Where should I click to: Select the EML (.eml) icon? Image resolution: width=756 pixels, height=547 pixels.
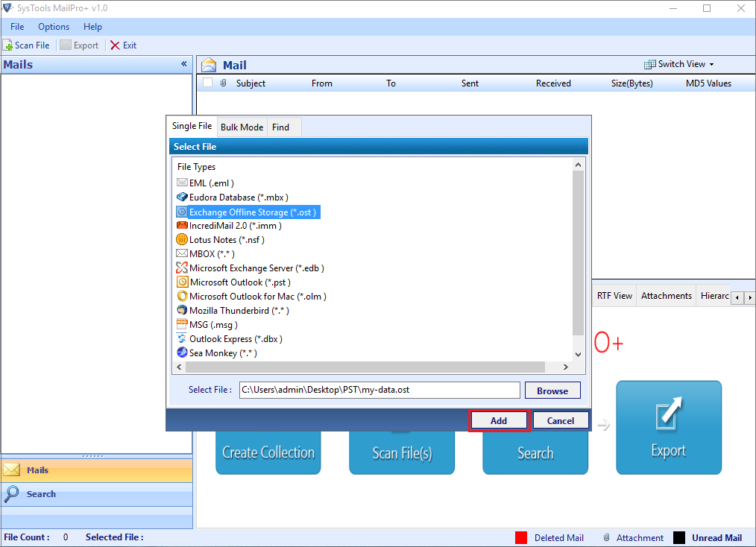[x=182, y=183]
